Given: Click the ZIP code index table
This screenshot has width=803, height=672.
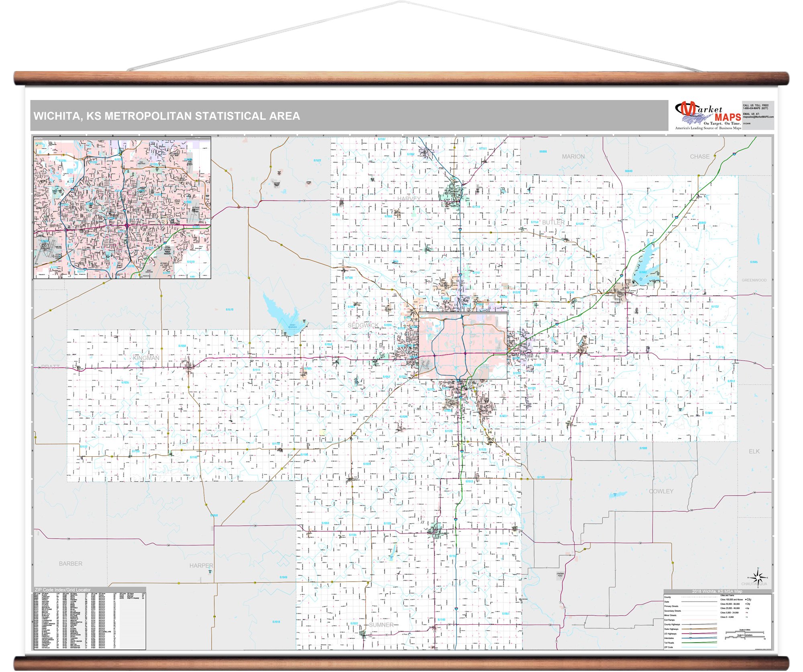Looking at the screenshot, I should point(89,621).
